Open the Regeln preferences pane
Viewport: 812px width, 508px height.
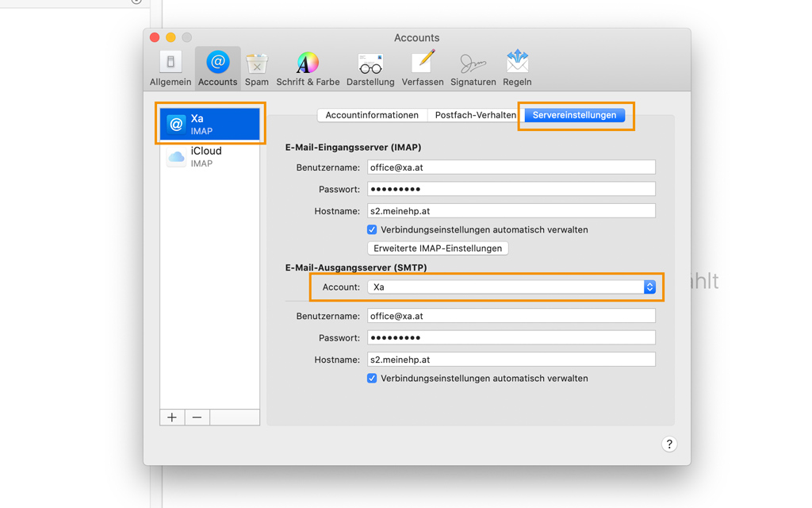(x=517, y=68)
